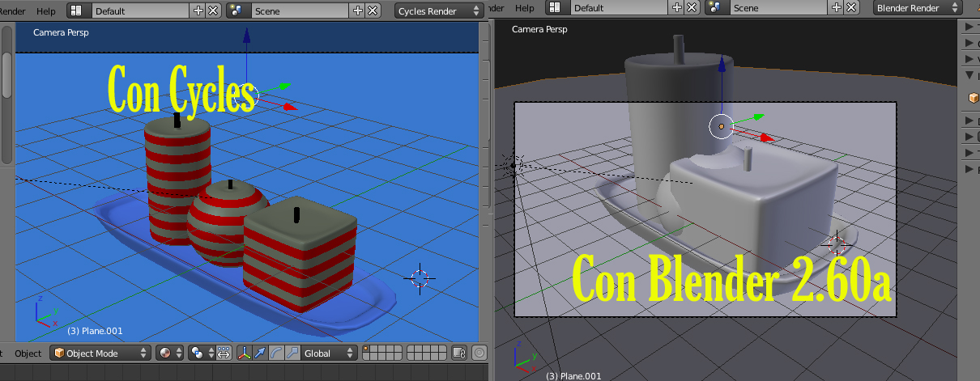Click Default layout name field in left window
980x381 pixels.
[141, 11]
